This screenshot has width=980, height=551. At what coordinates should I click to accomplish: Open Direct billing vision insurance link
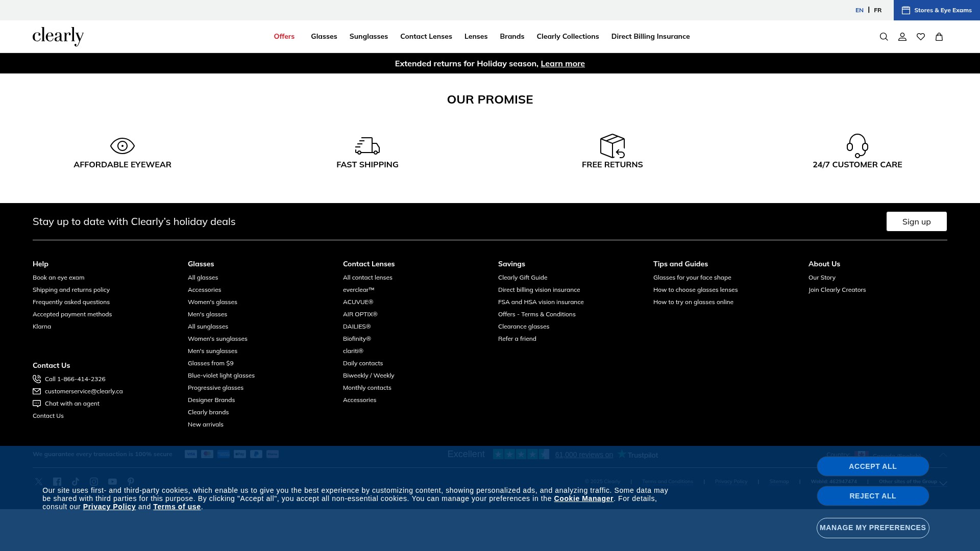pos(539,290)
